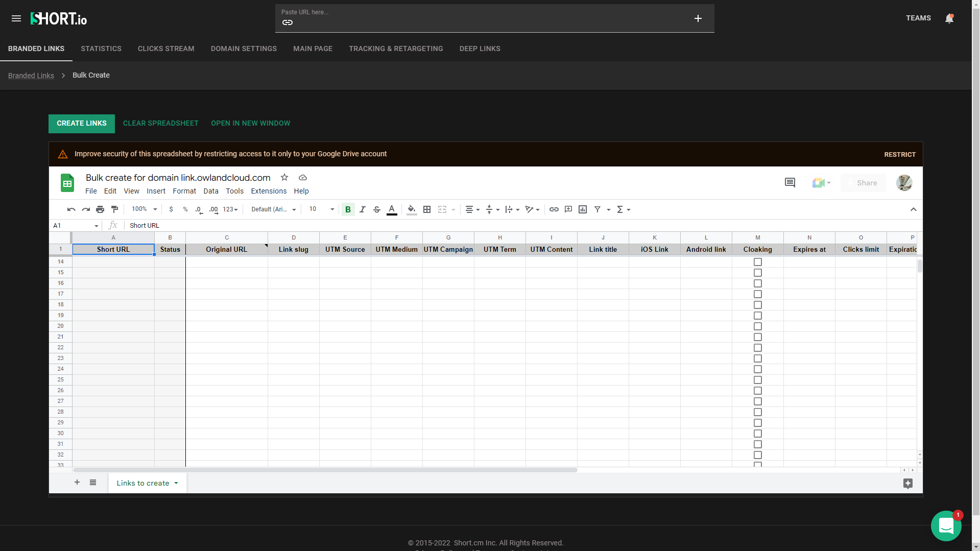980x551 pixels.
Task: Tick Cloaking checkbox in row 14
Action: click(758, 262)
